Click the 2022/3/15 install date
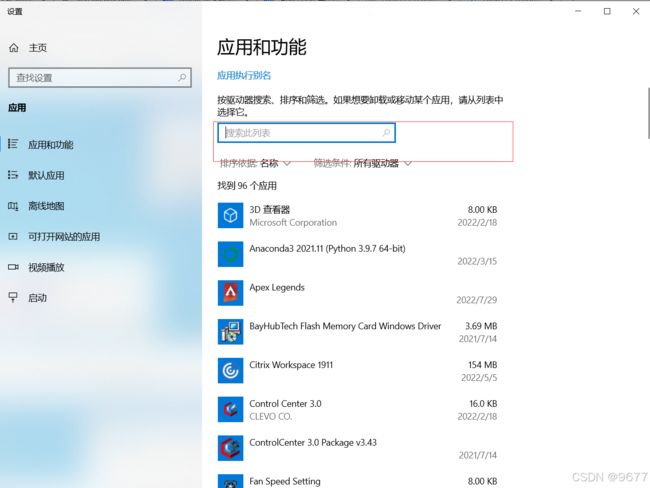 click(x=477, y=261)
